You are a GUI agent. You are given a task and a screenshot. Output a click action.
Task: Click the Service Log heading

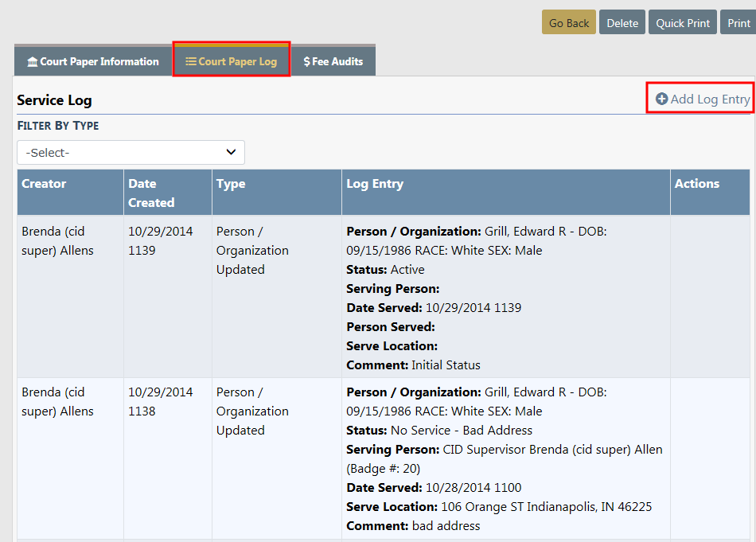54,100
